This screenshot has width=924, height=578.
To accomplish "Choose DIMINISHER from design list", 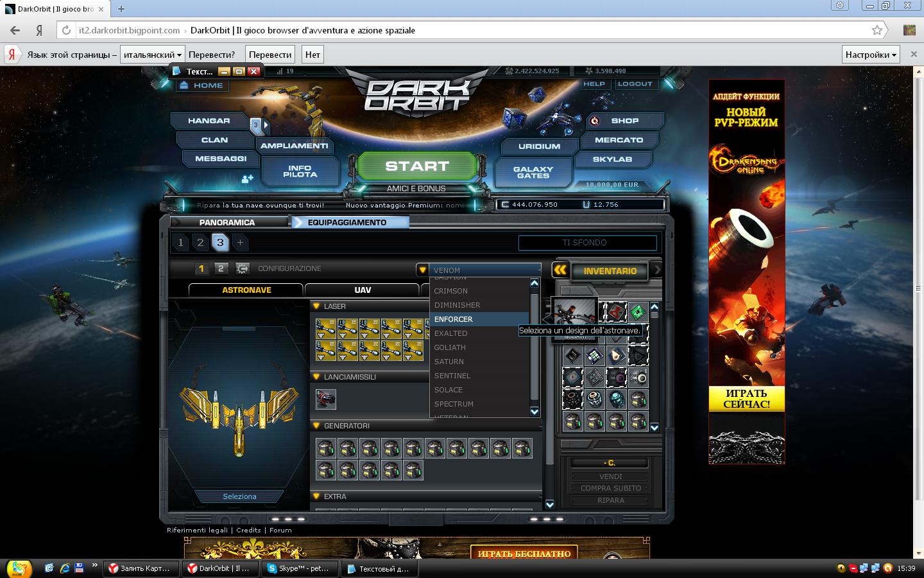I will pyautogui.click(x=479, y=305).
